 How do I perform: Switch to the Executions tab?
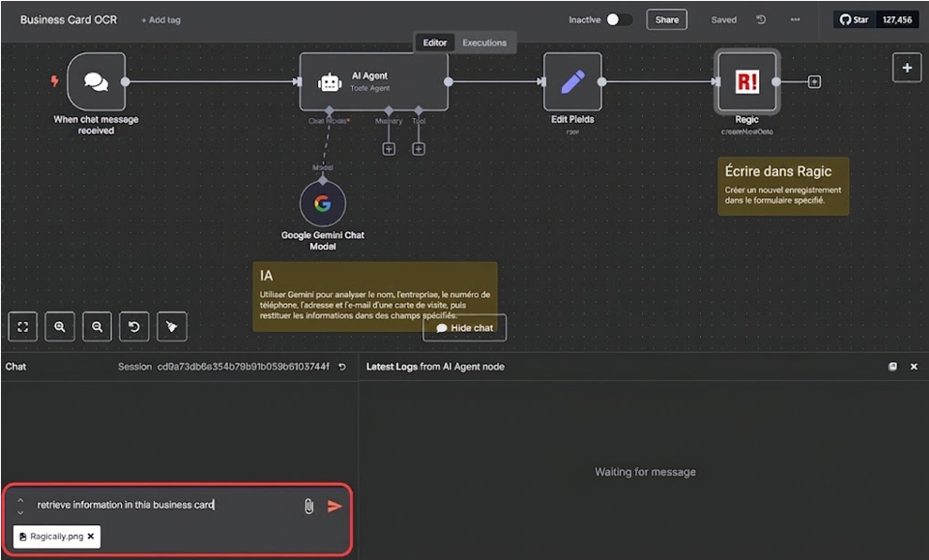pos(484,42)
